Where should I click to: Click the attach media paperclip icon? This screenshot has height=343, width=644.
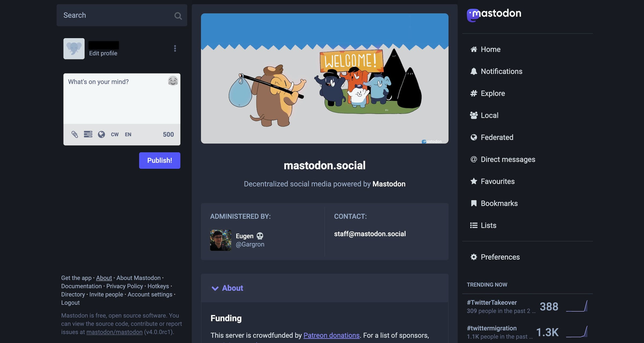75,134
